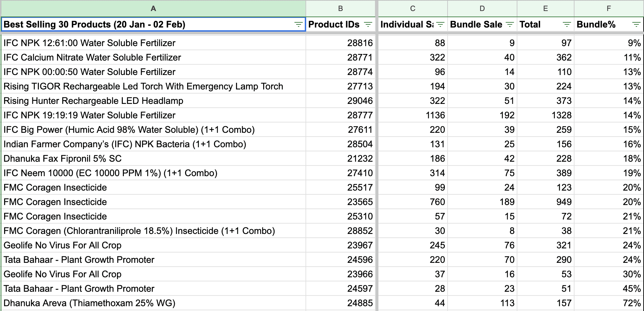Click product ID 28777

[341, 115]
